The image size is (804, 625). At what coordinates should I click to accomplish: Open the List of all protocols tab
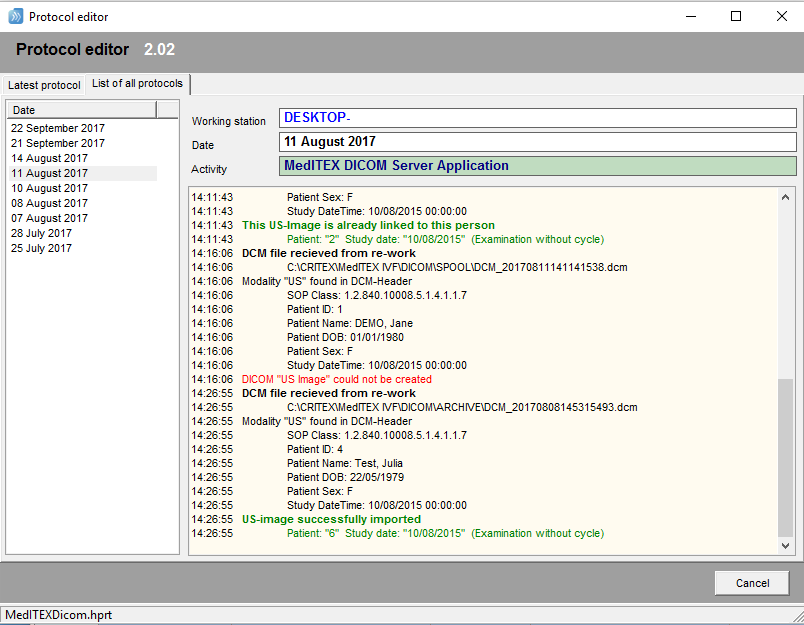[137, 84]
